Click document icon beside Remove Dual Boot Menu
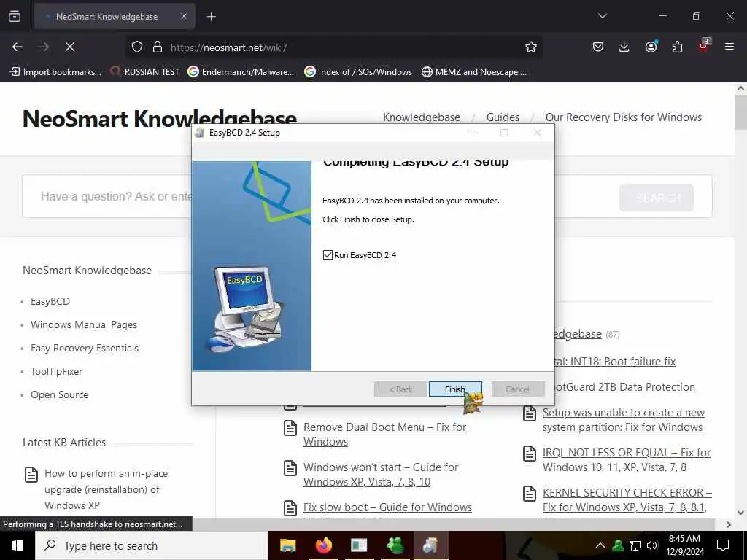Screen dimensions: 747x560 point(290,427)
